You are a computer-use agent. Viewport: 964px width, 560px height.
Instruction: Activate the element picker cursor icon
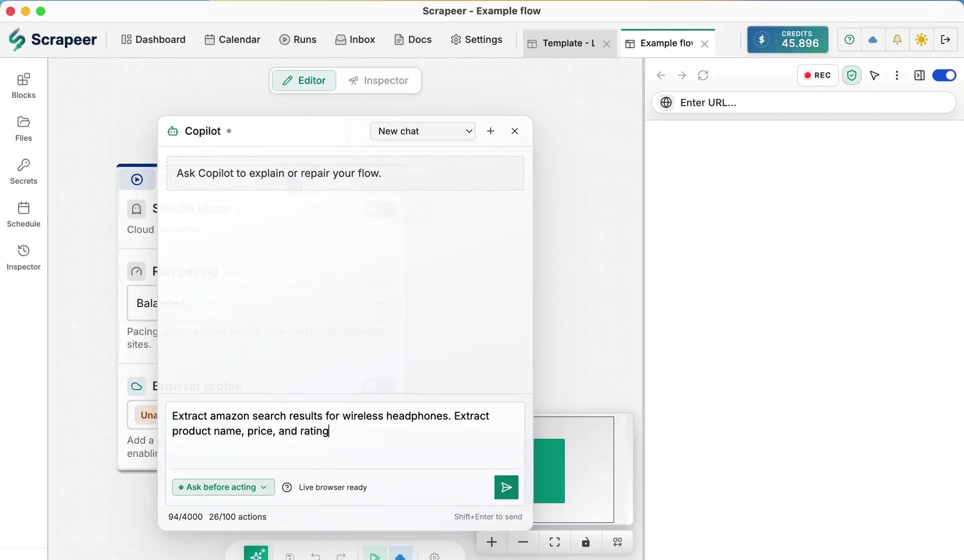[x=875, y=75]
